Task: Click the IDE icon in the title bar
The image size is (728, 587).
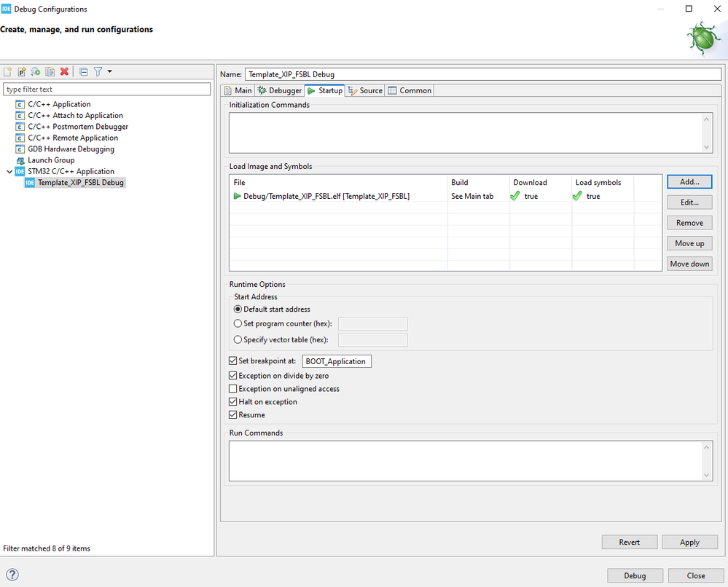Action: coord(6,9)
